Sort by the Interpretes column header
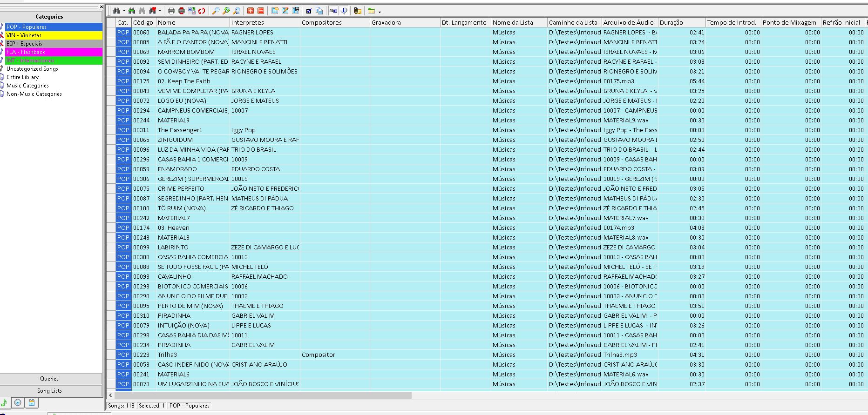 [265, 22]
